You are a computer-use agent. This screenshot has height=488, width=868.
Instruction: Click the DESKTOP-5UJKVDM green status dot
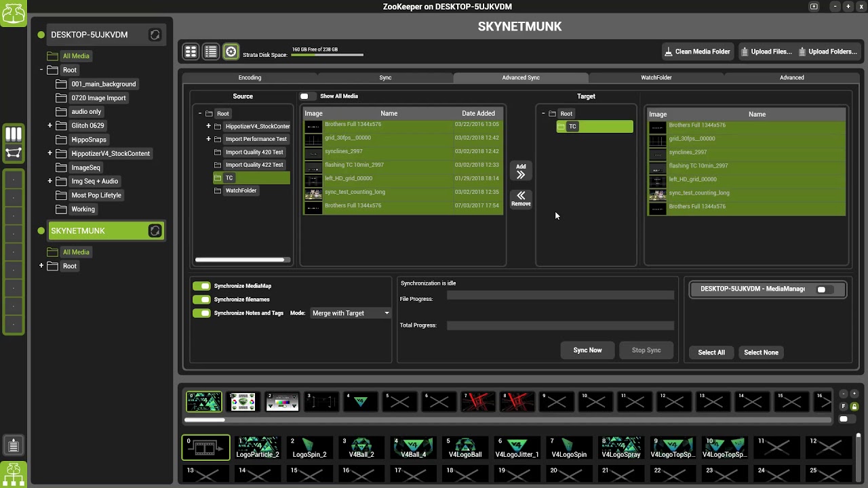pos(41,35)
